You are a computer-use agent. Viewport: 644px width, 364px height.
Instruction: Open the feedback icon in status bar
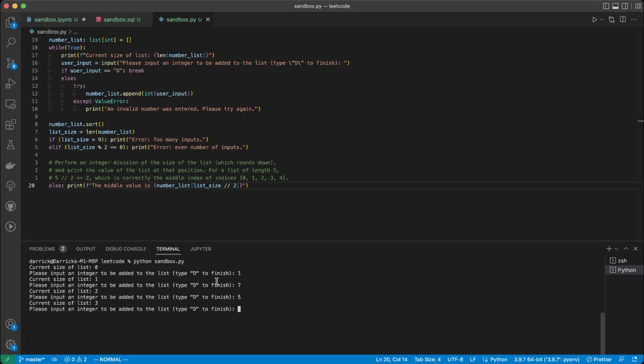621,360
